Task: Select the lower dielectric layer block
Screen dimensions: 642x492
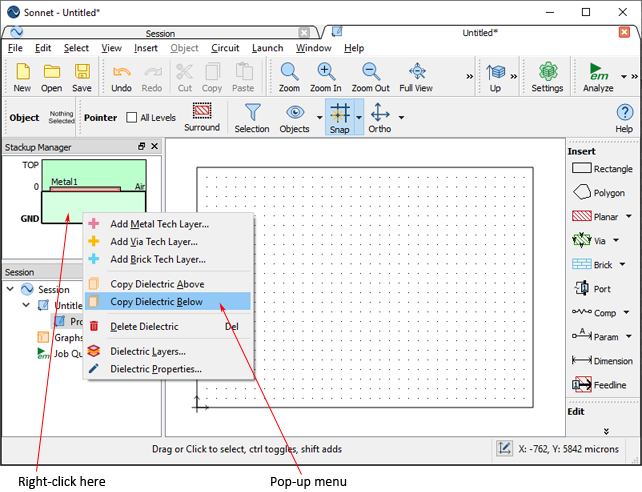Action: 94,207
